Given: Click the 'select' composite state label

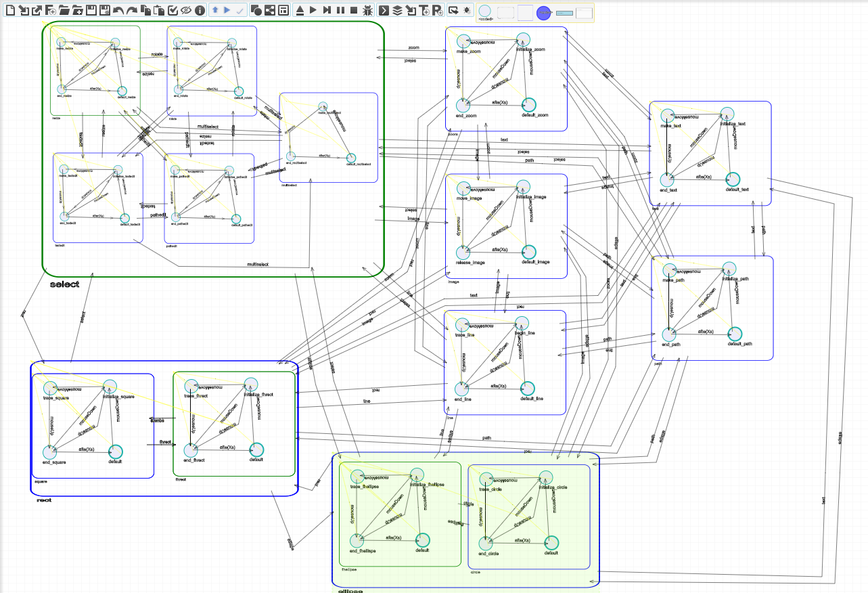Looking at the screenshot, I should pyautogui.click(x=64, y=285).
